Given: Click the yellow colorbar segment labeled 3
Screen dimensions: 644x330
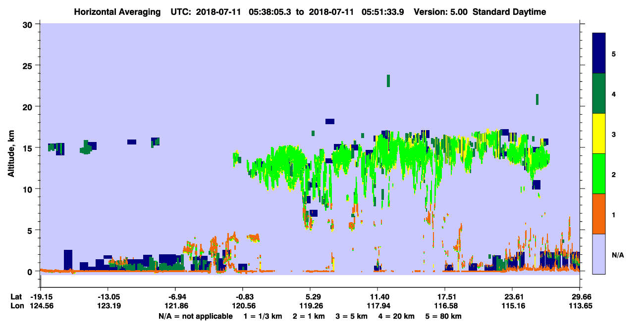Looking at the screenshot, I should 599,134.
